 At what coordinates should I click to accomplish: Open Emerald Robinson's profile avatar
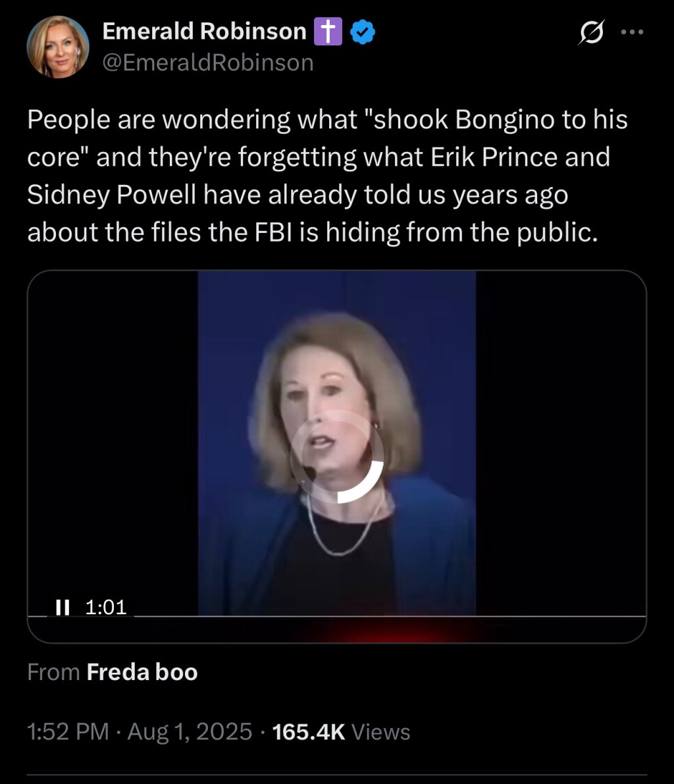[58, 47]
